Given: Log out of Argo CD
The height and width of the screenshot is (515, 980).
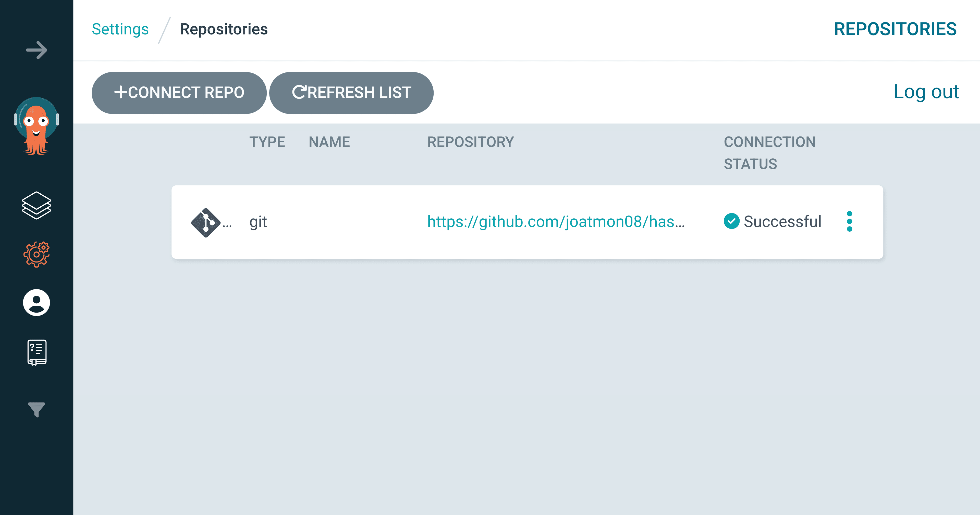Looking at the screenshot, I should [926, 92].
